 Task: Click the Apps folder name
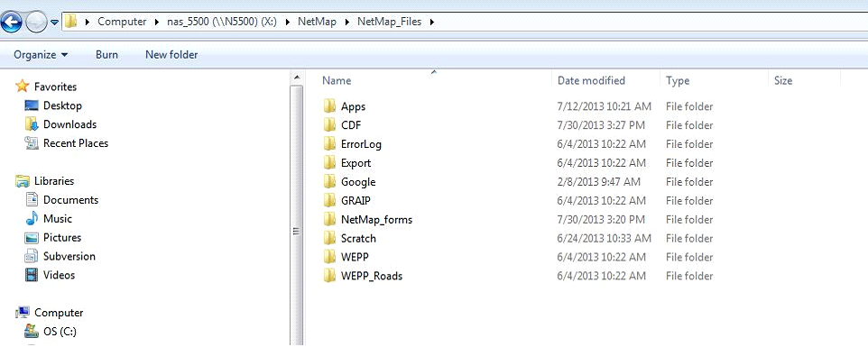353,106
